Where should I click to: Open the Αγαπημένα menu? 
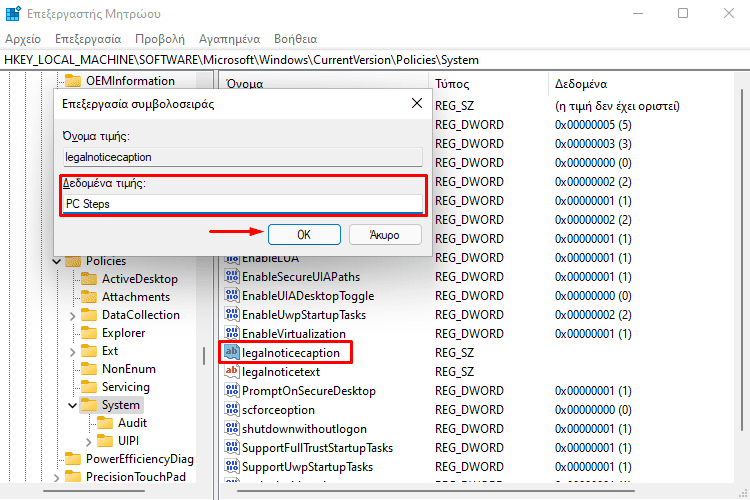230,39
